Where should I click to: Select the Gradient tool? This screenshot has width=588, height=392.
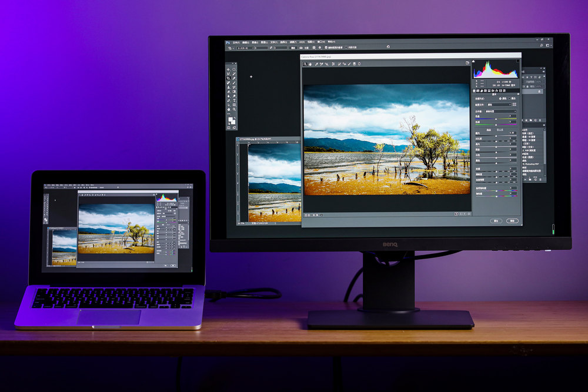click(x=234, y=92)
